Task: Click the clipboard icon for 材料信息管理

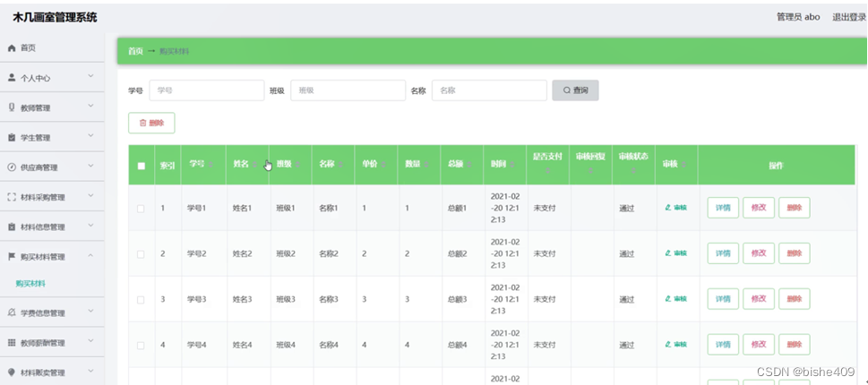Action: click(11, 227)
